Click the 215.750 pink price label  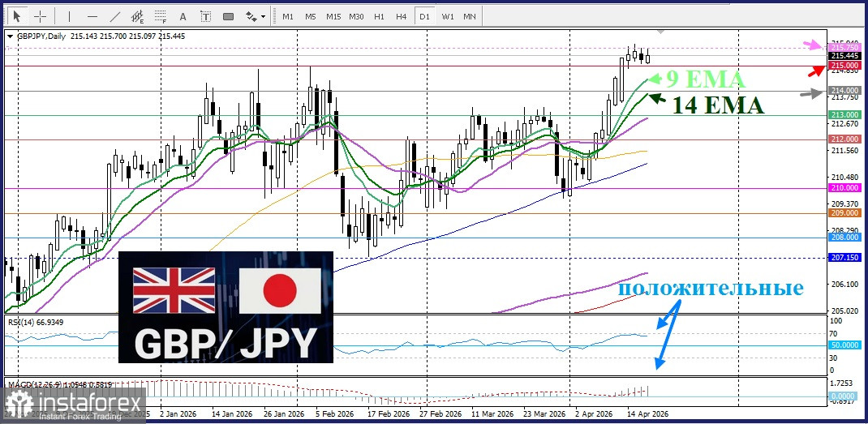pos(844,48)
